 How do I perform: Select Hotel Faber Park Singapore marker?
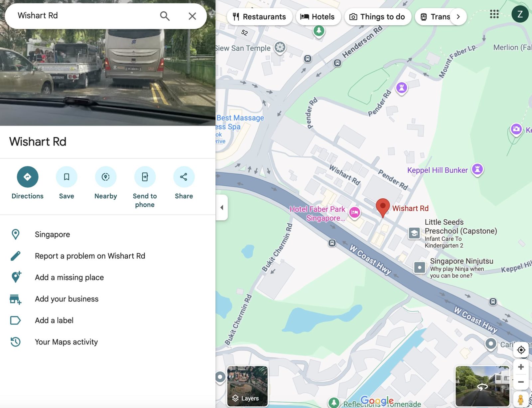[x=355, y=212]
